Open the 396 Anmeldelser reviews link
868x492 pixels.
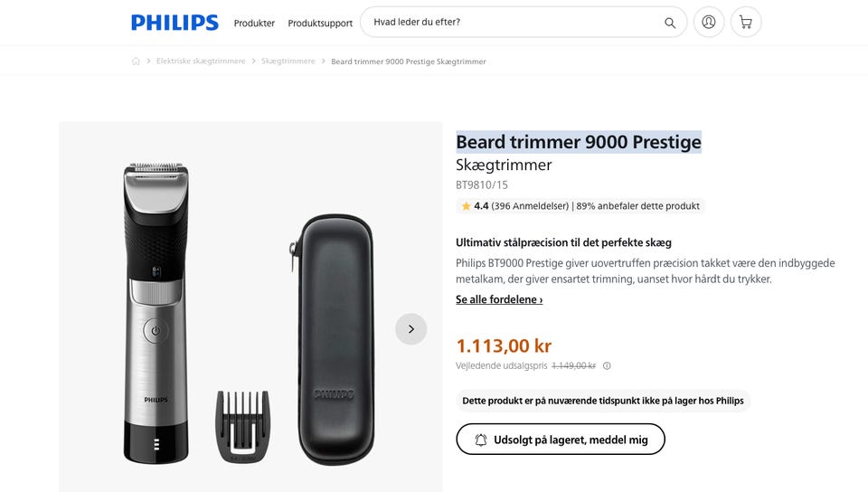531,206
